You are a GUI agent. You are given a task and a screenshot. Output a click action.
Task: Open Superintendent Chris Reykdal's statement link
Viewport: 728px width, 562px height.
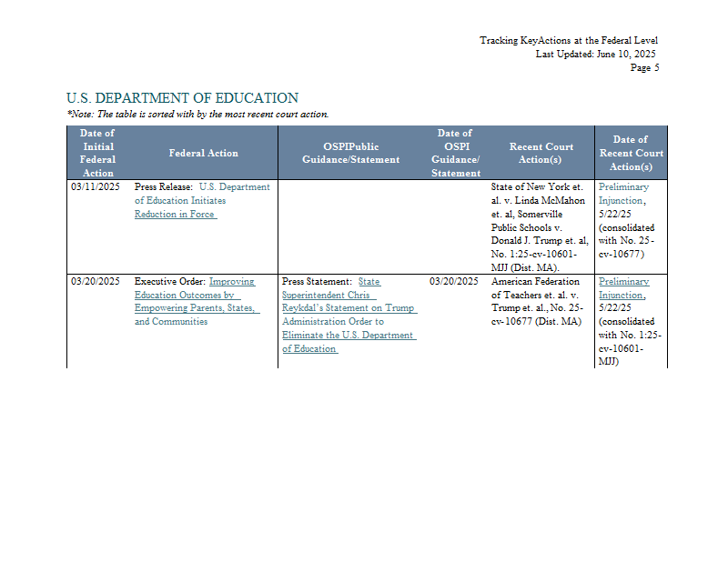coord(349,315)
